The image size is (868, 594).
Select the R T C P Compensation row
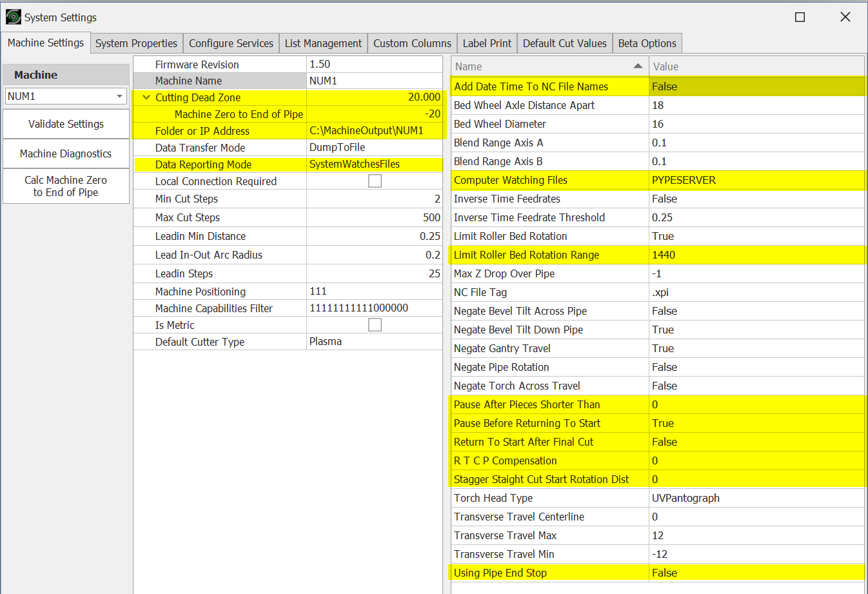[x=658, y=460]
